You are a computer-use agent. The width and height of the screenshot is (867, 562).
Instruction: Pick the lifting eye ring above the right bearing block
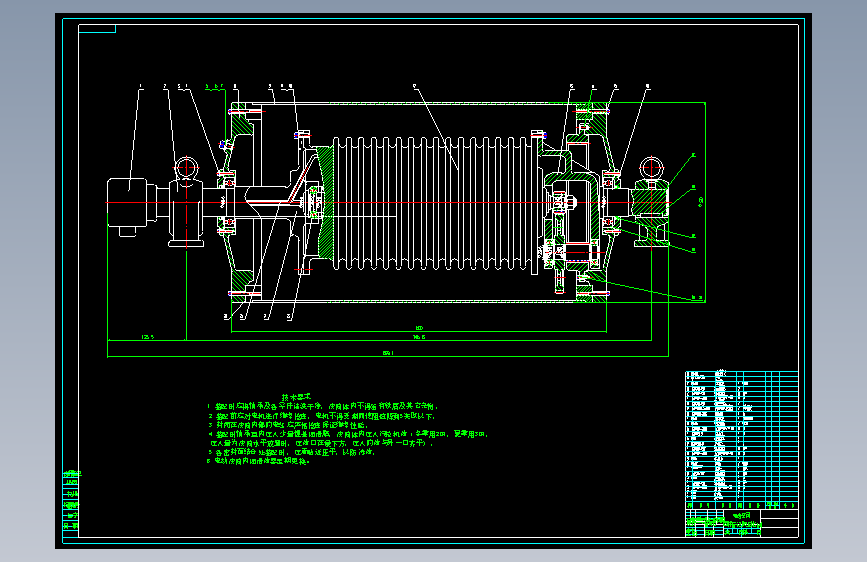651,168
